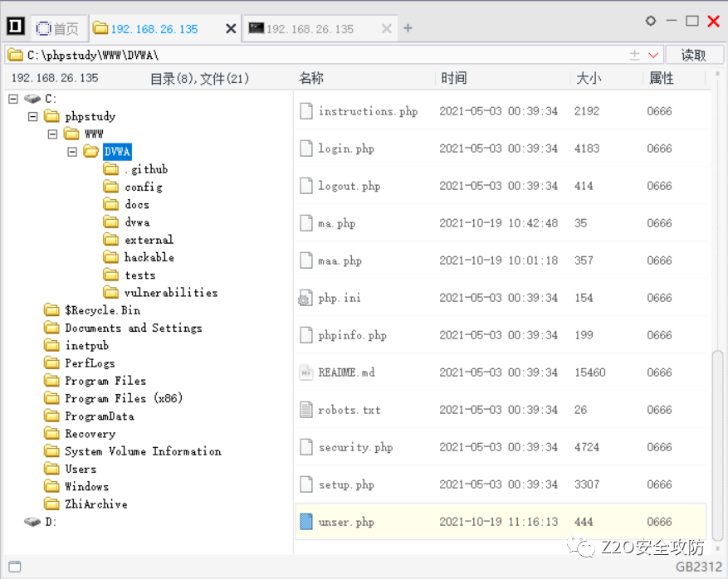The height and width of the screenshot is (579, 728).
Task: Click the 目录(8),文件(21) count label
Action: click(200, 79)
